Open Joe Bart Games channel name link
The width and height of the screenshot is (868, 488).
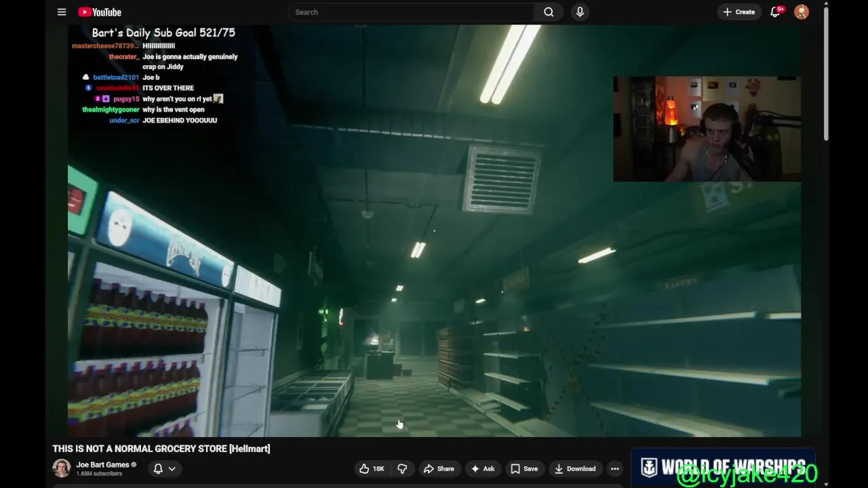tap(102, 465)
